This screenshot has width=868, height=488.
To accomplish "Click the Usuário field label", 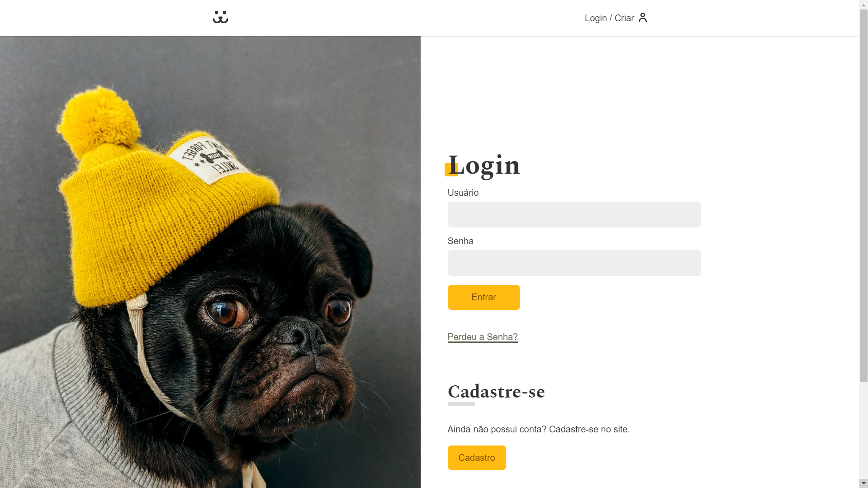I will pos(463,193).
